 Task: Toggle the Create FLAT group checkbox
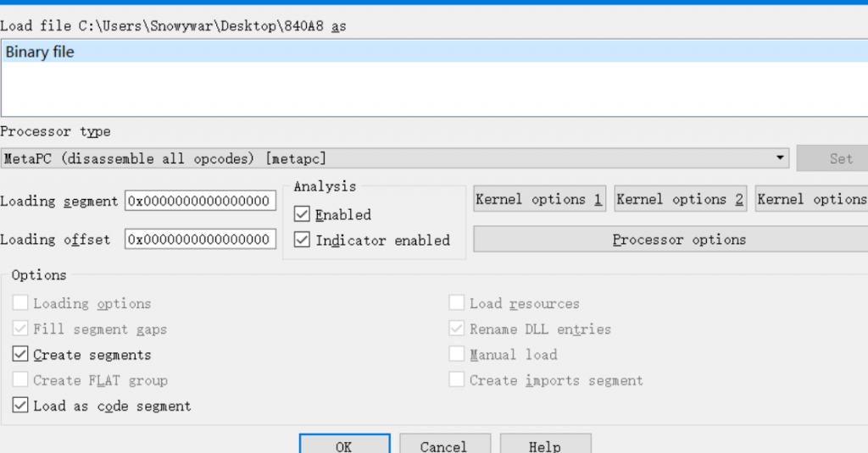(x=21, y=380)
